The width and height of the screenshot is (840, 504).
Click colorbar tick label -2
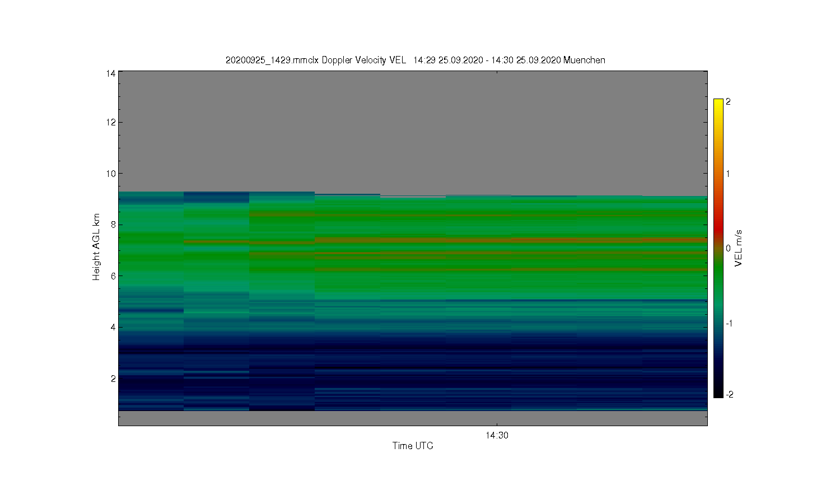coord(730,394)
